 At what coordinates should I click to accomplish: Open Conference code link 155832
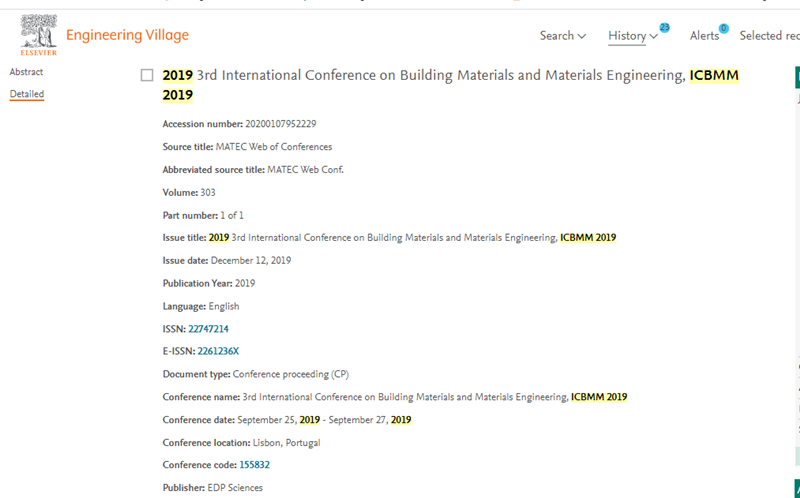254,465
